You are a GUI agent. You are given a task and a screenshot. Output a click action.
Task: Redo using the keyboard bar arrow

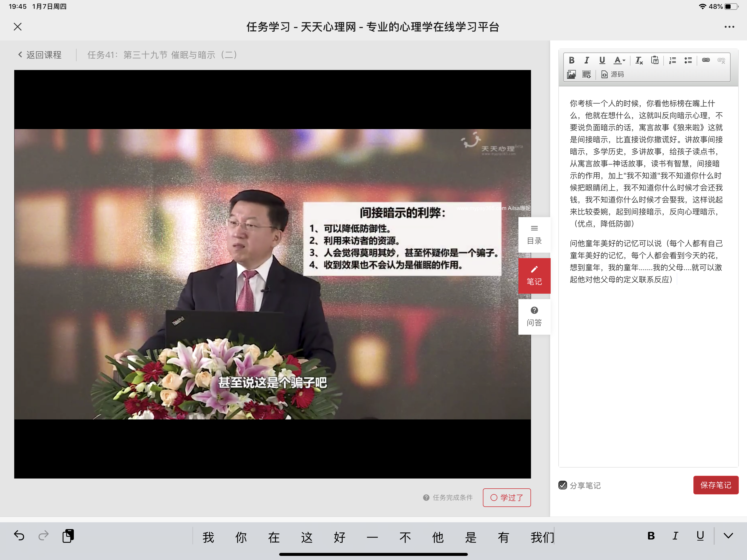(x=43, y=536)
